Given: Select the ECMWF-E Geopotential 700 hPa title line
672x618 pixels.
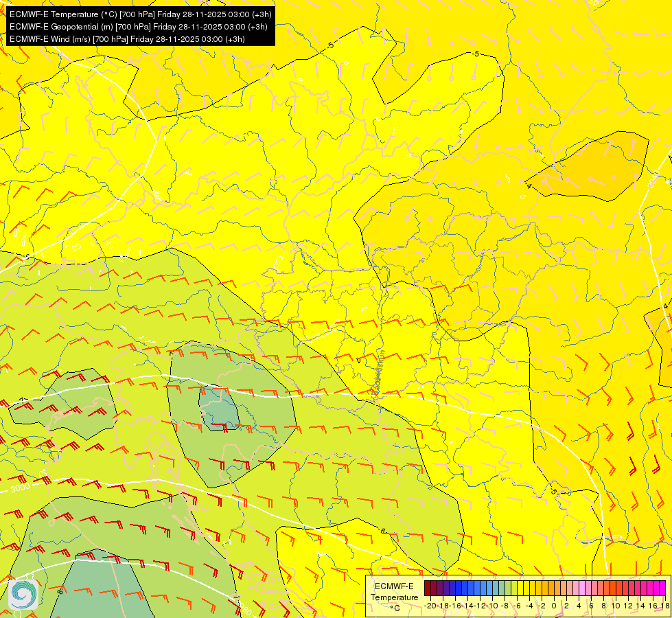Looking at the screenshot, I should tap(139, 27).
